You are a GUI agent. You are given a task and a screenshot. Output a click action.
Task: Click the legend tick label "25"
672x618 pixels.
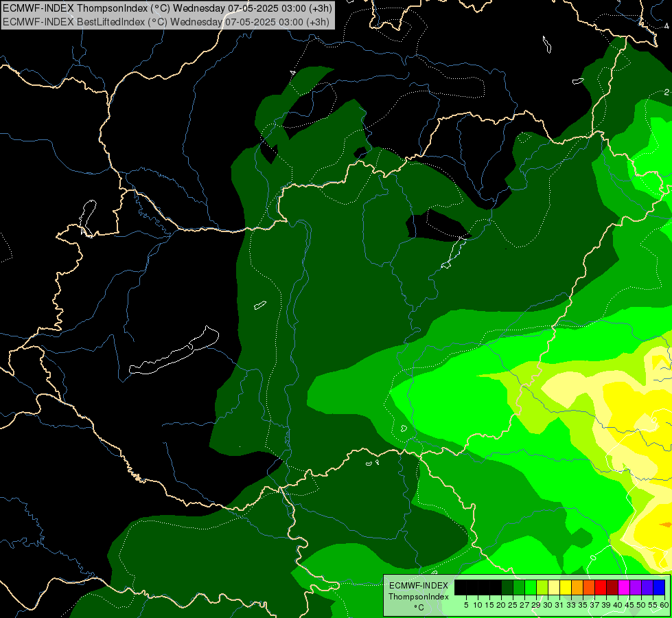pos(513,605)
